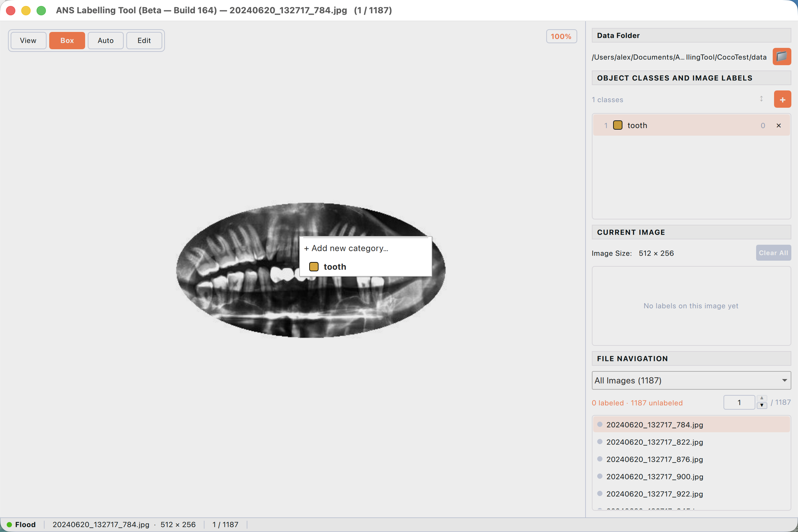Toggle class sort order arrow icon
Image resolution: width=798 pixels, height=532 pixels.
pos(761,99)
